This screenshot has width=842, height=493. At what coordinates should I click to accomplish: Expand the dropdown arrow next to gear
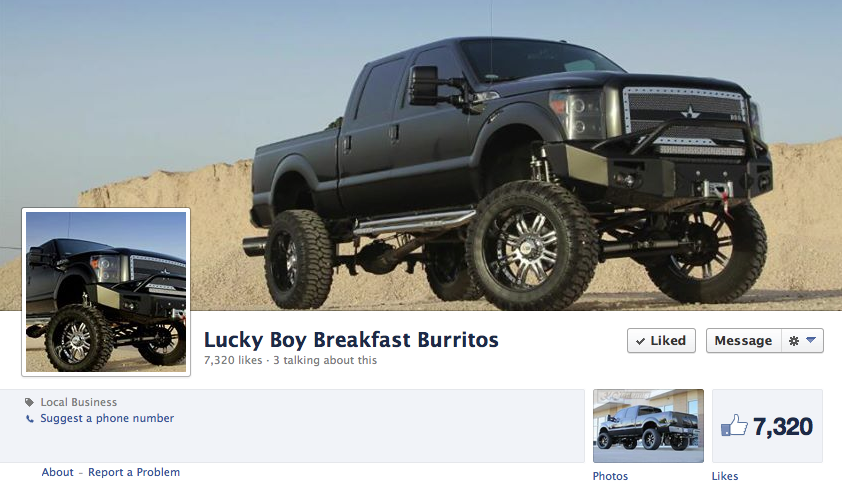(x=811, y=340)
